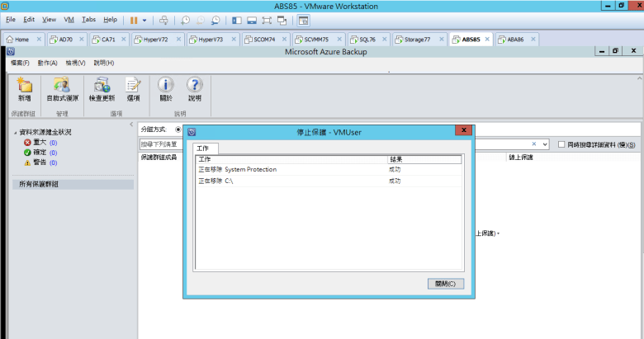Enable the 同時搜尋詳細資料 checkbox
This screenshot has width=644, height=339.
(561, 144)
